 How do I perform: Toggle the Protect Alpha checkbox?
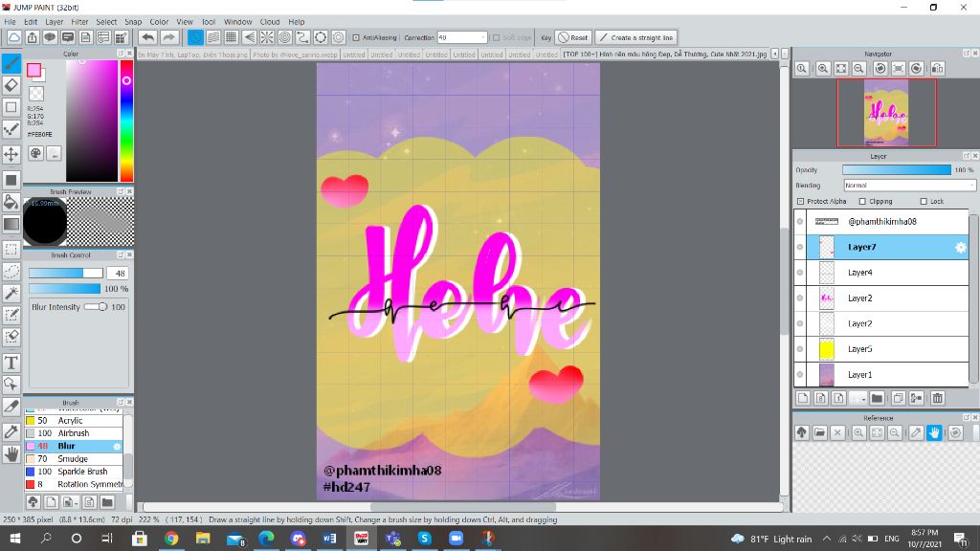tap(800, 201)
